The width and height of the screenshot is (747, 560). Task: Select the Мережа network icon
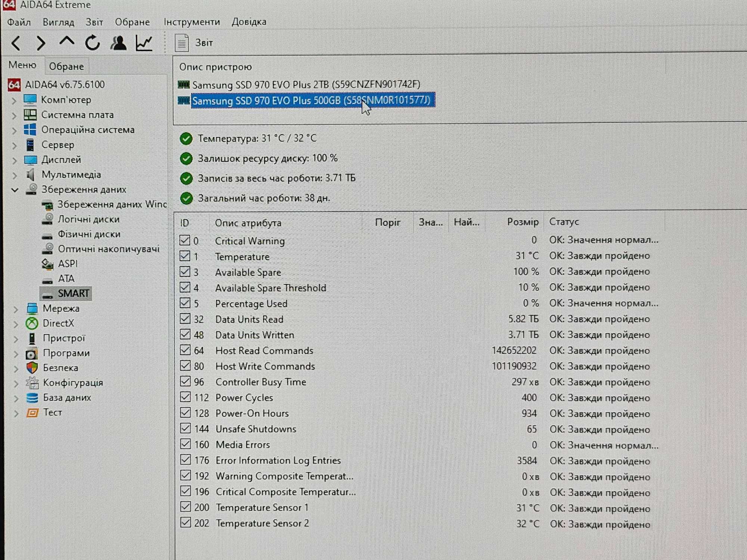click(x=32, y=308)
